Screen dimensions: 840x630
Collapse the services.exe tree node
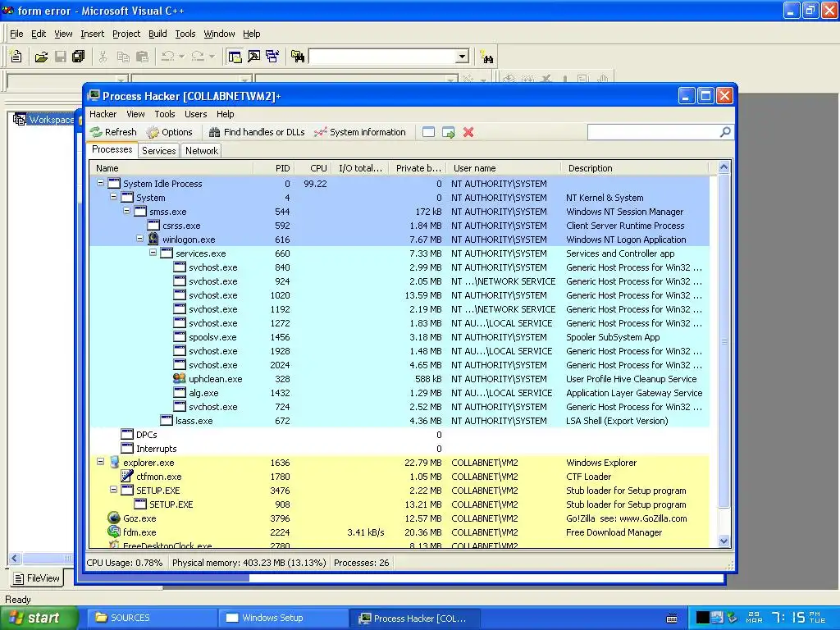pyautogui.click(x=153, y=253)
